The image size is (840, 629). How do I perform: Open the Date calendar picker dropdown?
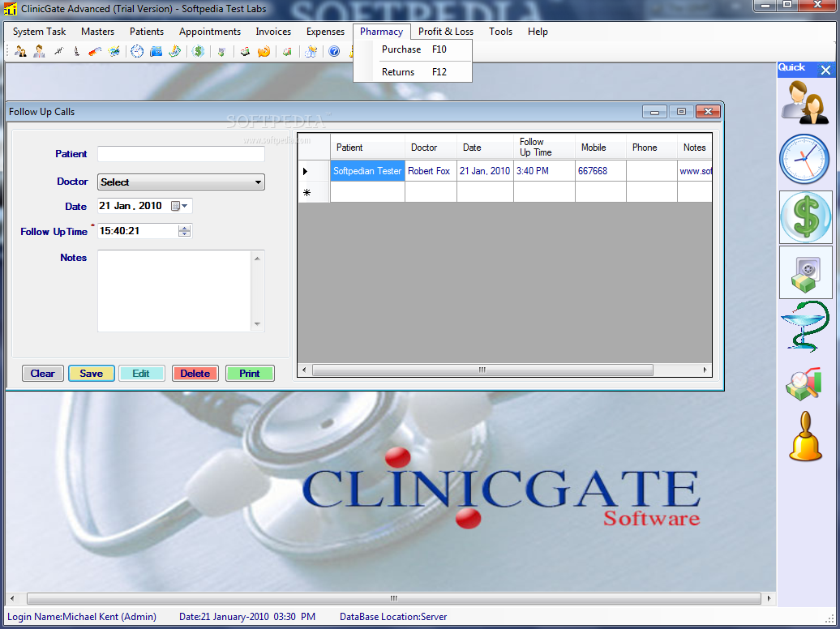pyautogui.click(x=180, y=206)
